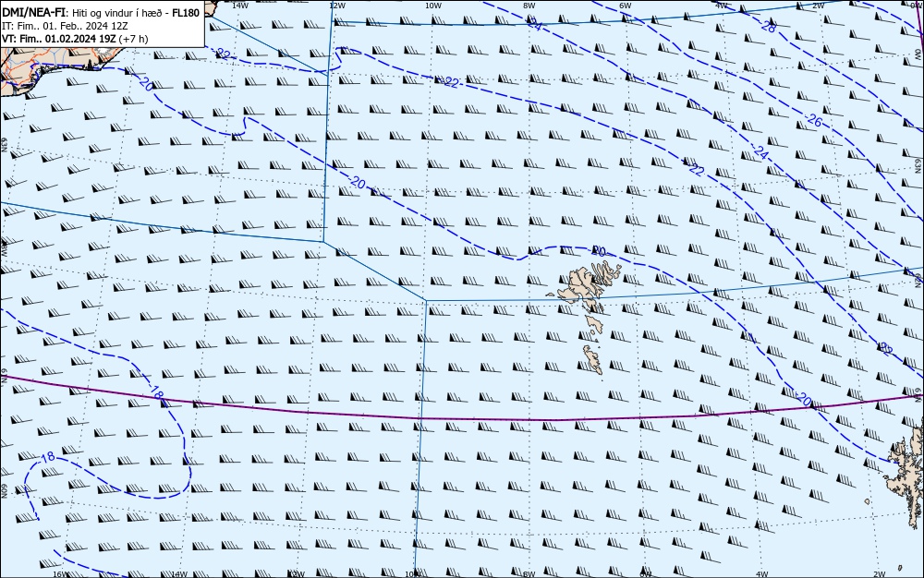Image resolution: width=924 pixels, height=578 pixels.
Task: Click the DMI/NEA-FI chart title text
Action: pyautogui.click(x=33, y=13)
